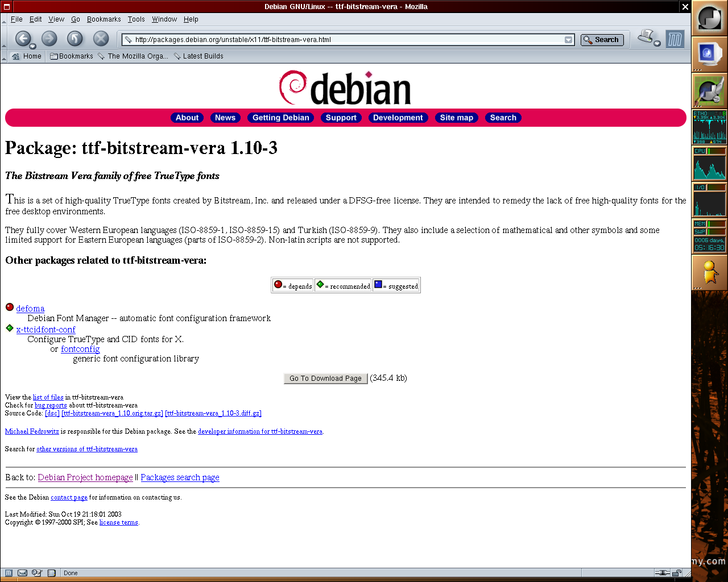Click the Stop loading button
Screen dimensions: 728x582
click(101, 39)
